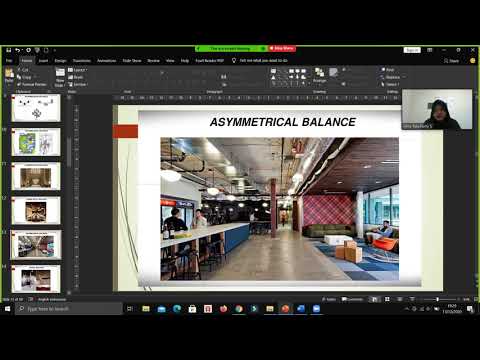The width and height of the screenshot is (480, 360).
Task: Click the ASYMMETRICAL BALANCE title text
Action: tap(283, 122)
